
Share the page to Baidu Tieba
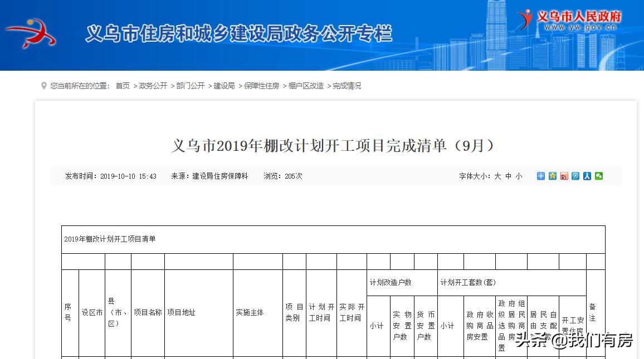564,176
